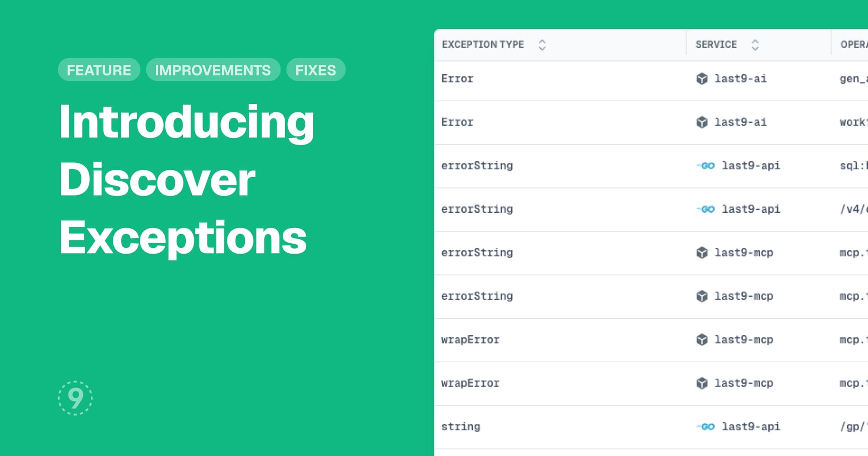Sort by Exception Type arrows

point(542,45)
